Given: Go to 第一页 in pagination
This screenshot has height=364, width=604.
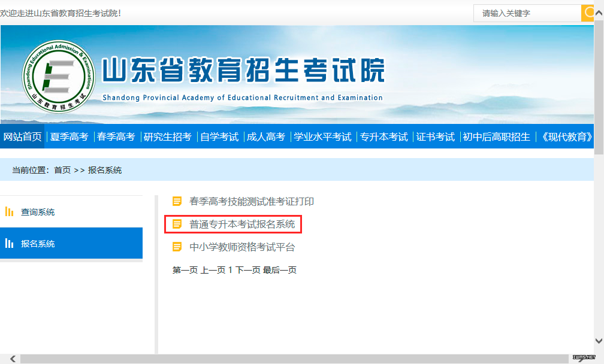Looking at the screenshot, I should point(185,270).
